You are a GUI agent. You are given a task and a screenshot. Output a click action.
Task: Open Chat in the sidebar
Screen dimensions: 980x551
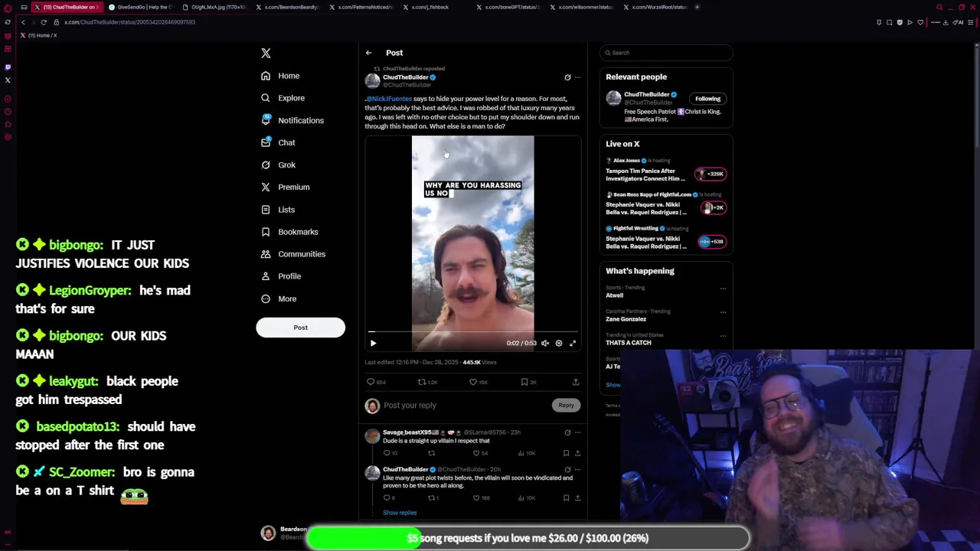pyautogui.click(x=278, y=142)
